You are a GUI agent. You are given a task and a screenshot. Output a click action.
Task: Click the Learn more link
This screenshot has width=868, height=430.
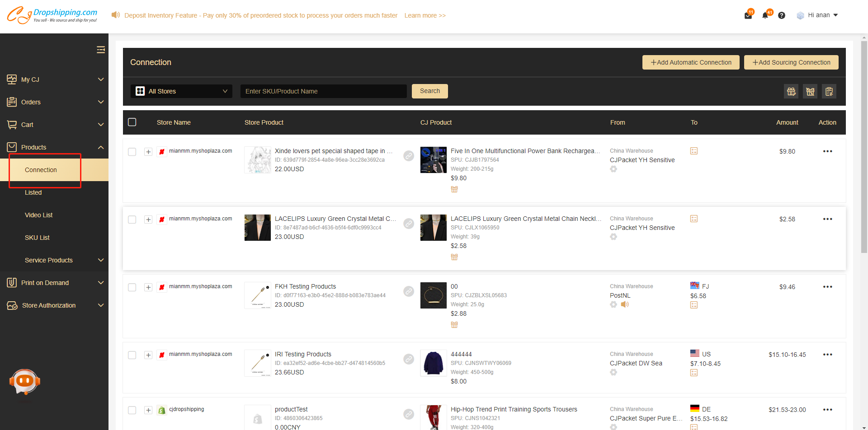pyautogui.click(x=425, y=15)
